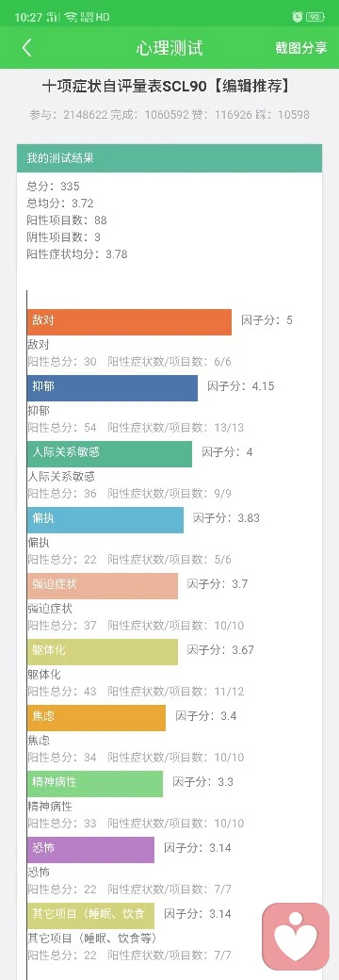Tap the signal strength icon
The image size is (339, 980).
54,17
